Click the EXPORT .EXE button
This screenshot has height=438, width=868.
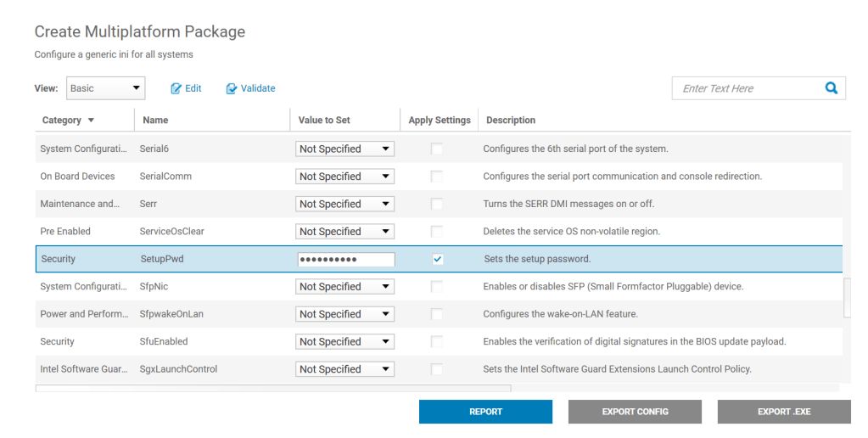[x=784, y=412]
